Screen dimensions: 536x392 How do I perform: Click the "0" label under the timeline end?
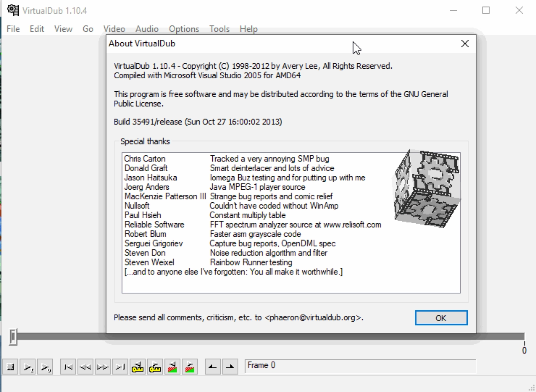pos(524,351)
